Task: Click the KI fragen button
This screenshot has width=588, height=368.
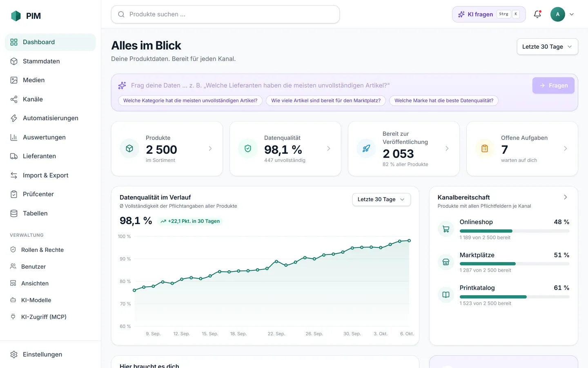Action: pos(489,14)
